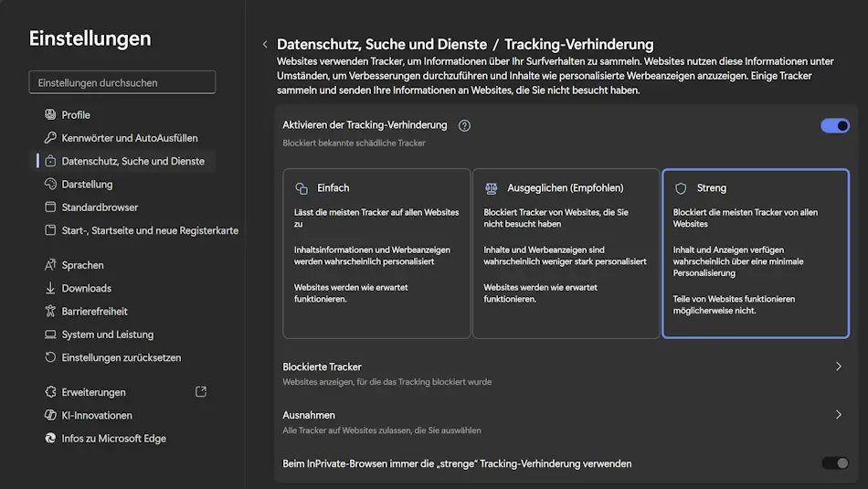The height and width of the screenshot is (489, 868).
Task: Click 'Blockiert Tracker von Websites, die Sie nicht besucht haben'
Action: pos(556,218)
